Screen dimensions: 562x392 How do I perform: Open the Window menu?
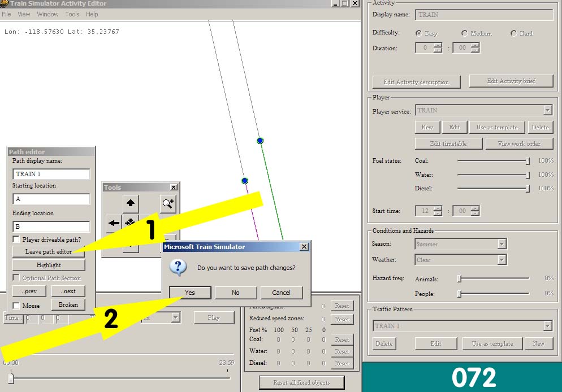pos(47,14)
